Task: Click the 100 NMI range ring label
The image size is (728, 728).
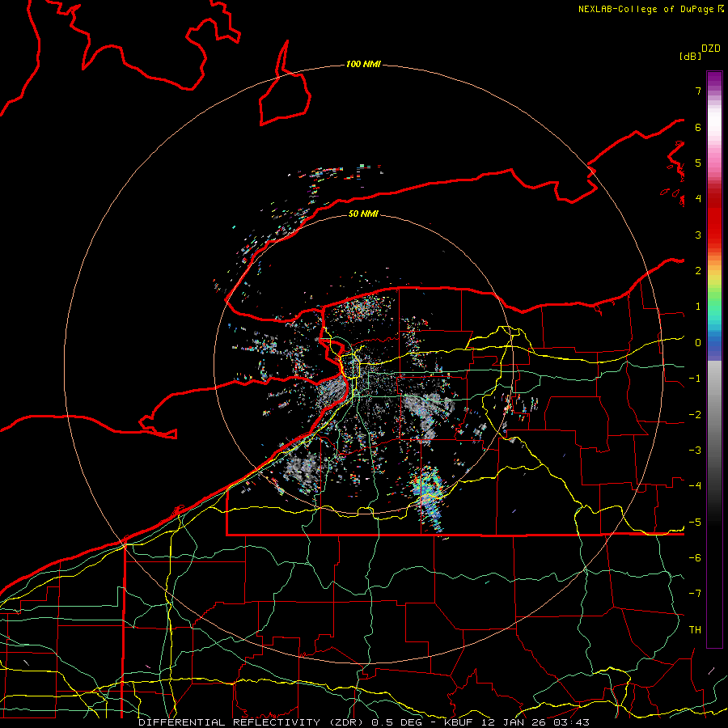Action: [363, 64]
